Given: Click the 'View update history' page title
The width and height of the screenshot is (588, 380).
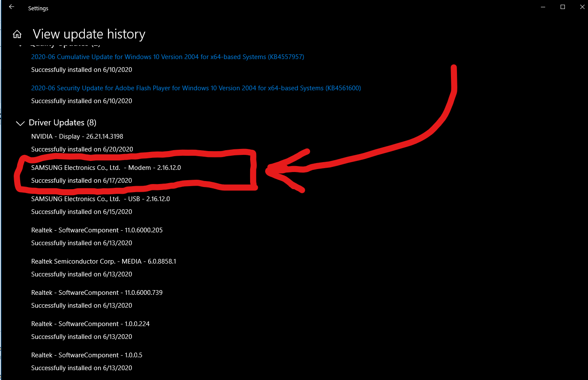Looking at the screenshot, I should pos(89,34).
